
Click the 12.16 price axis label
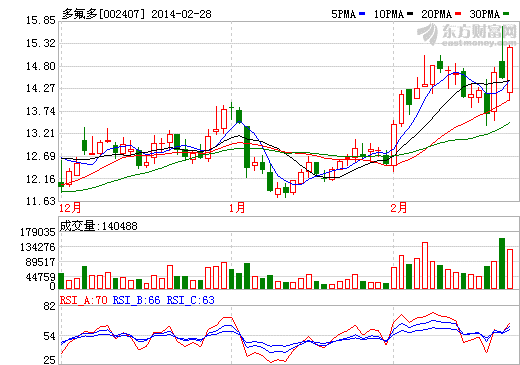(x=41, y=179)
